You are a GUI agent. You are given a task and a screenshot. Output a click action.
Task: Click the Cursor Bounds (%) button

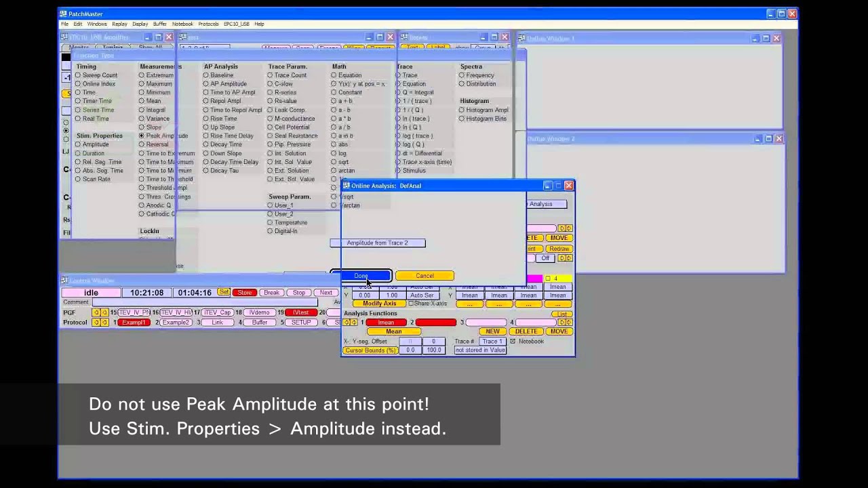370,350
